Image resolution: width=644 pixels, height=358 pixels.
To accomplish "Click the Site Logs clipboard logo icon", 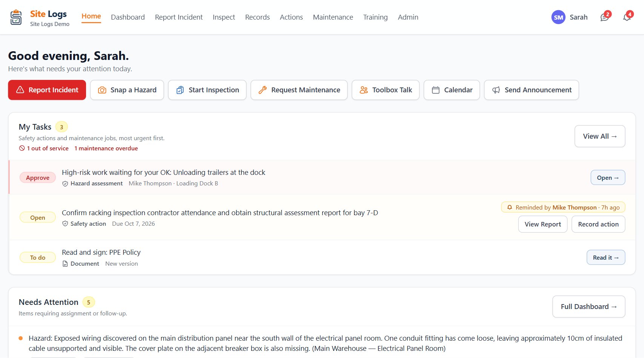I will [16, 17].
